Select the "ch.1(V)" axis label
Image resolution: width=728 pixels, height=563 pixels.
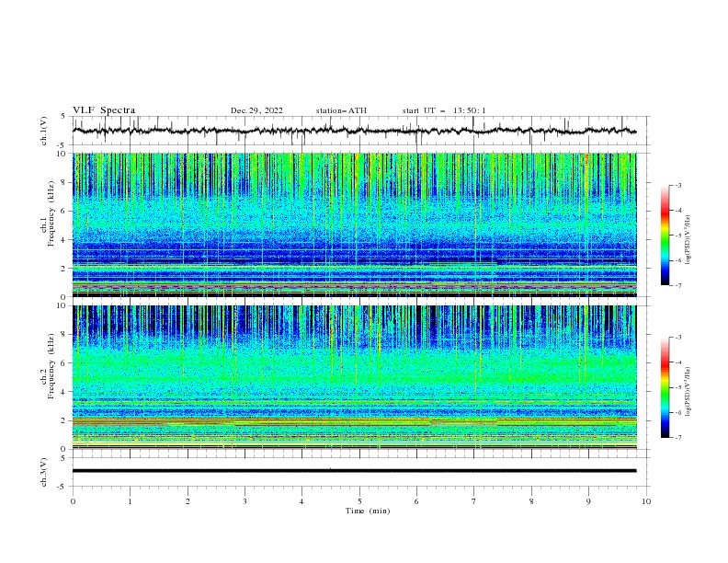coord(44,131)
